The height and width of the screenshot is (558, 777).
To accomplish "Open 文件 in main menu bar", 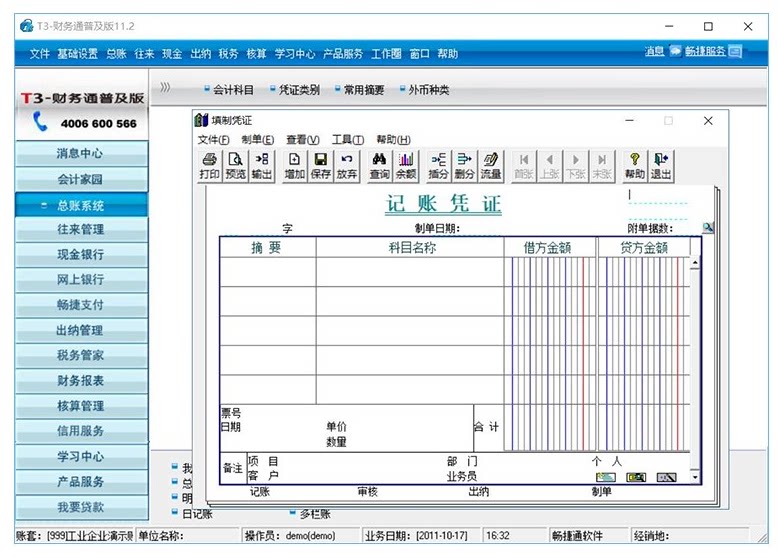I will click(40, 54).
